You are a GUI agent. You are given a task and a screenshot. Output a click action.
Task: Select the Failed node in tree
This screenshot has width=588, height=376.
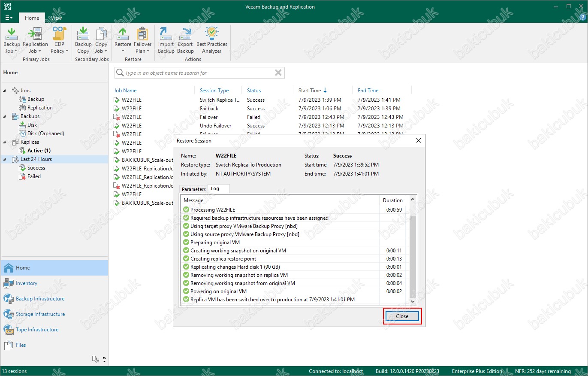click(34, 176)
